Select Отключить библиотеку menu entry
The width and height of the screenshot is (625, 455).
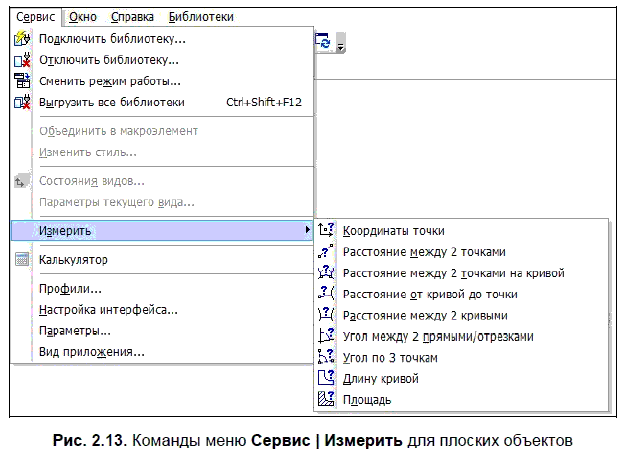pos(108,60)
